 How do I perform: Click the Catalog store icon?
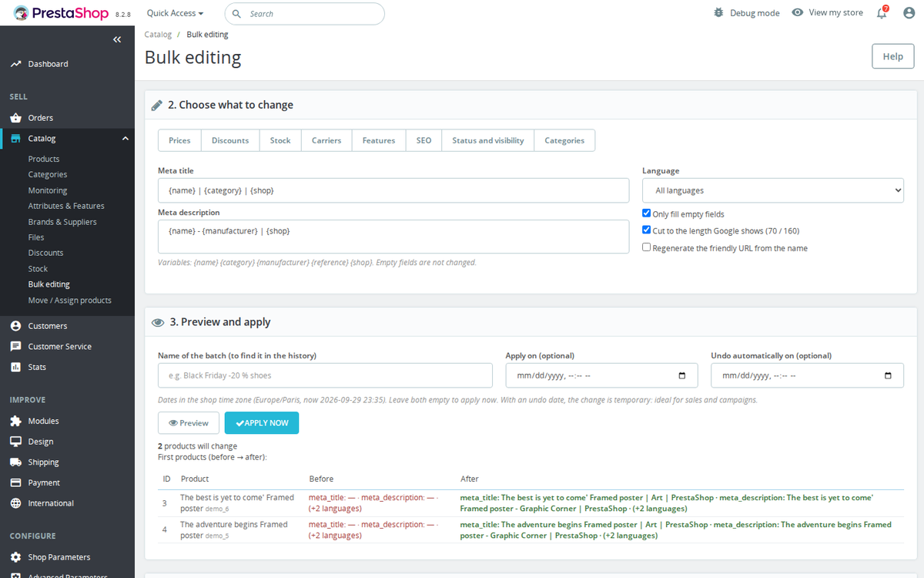[15, 139]
